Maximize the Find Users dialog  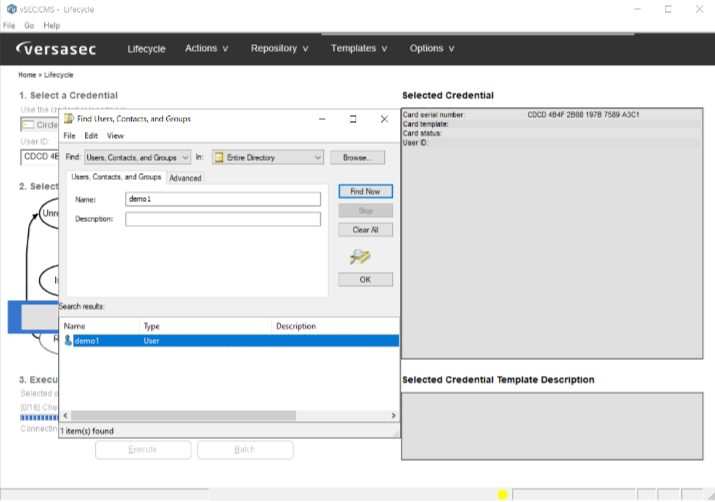pos(353,119)
